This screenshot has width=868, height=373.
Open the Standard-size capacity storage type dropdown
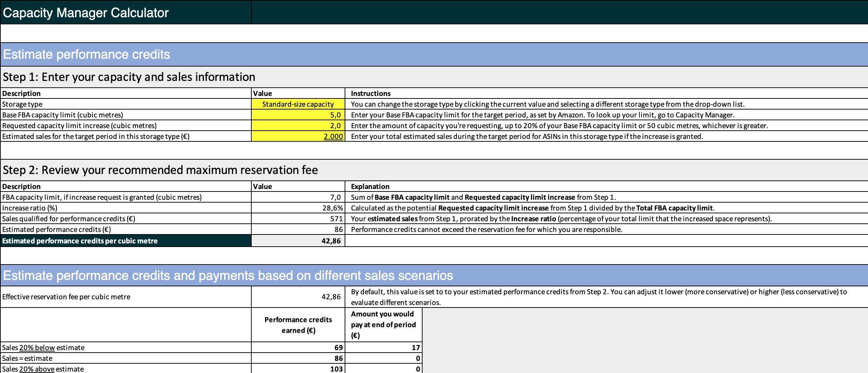click(298, 104)
